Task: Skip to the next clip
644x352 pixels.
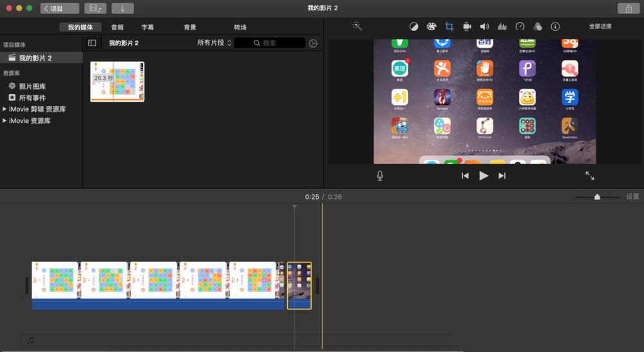Action: click(x=502, y=176)
